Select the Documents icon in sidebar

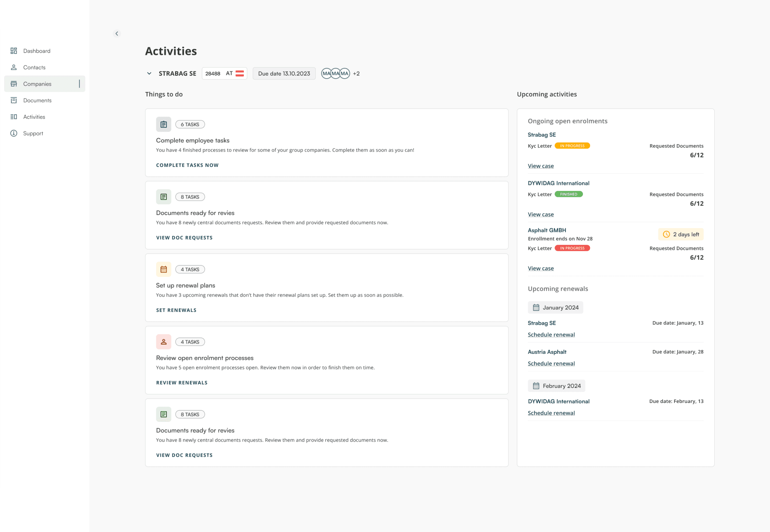tap(14, 100)
